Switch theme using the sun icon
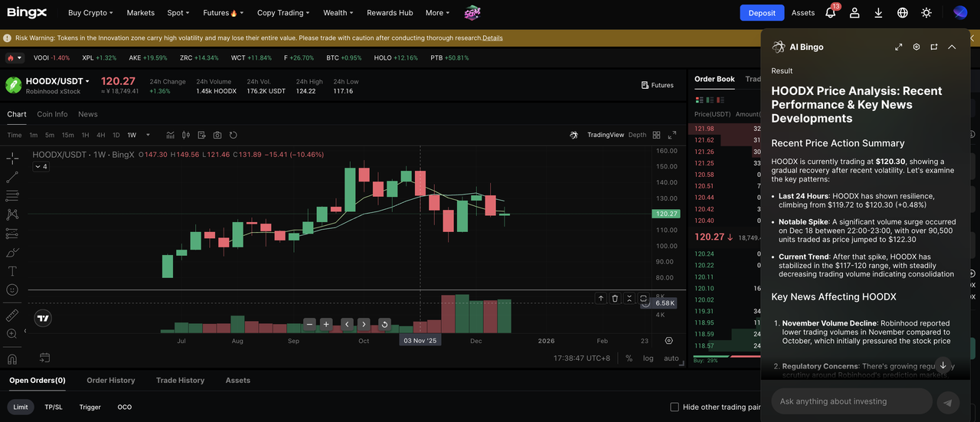This screenshot has width=980, height=422. pyautogui.click(x=926, y=13)
